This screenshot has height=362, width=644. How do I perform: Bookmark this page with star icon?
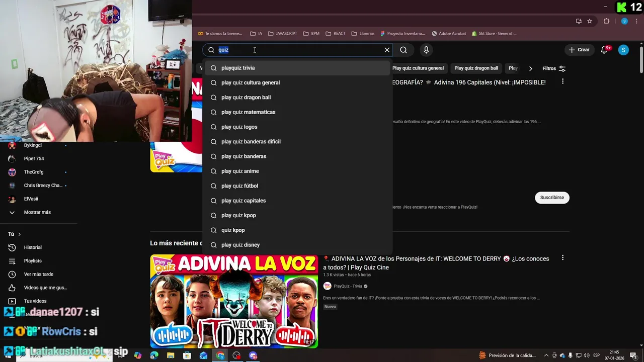tap(590, 21)
